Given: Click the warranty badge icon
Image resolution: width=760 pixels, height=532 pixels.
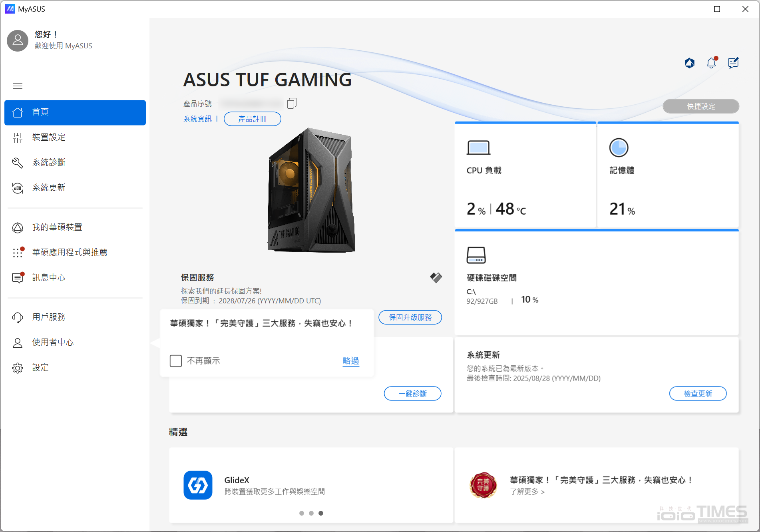Looking at the screenshot, I should click(436, 277).
